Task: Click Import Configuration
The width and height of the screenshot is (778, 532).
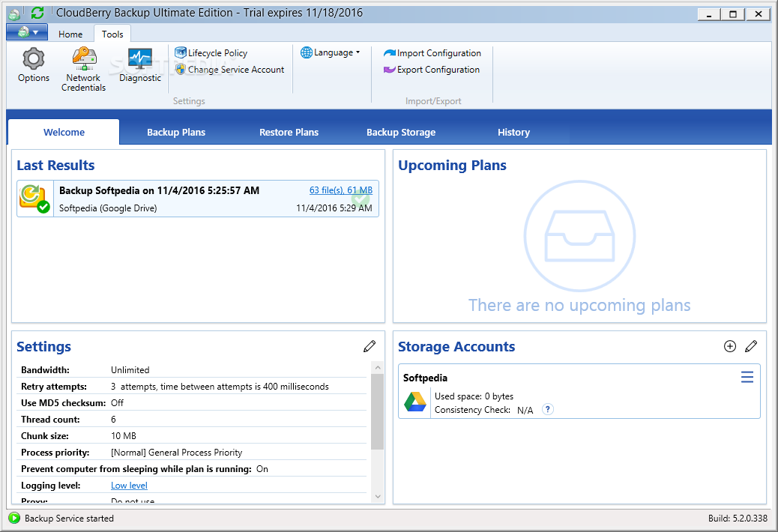Action: pyautogui.click(x=432, y=53)
